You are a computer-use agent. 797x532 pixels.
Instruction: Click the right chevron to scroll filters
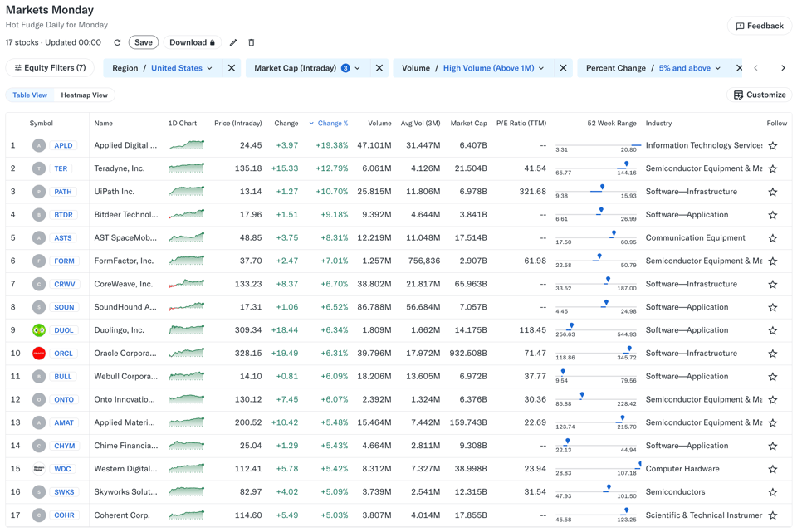pos(782,66)
